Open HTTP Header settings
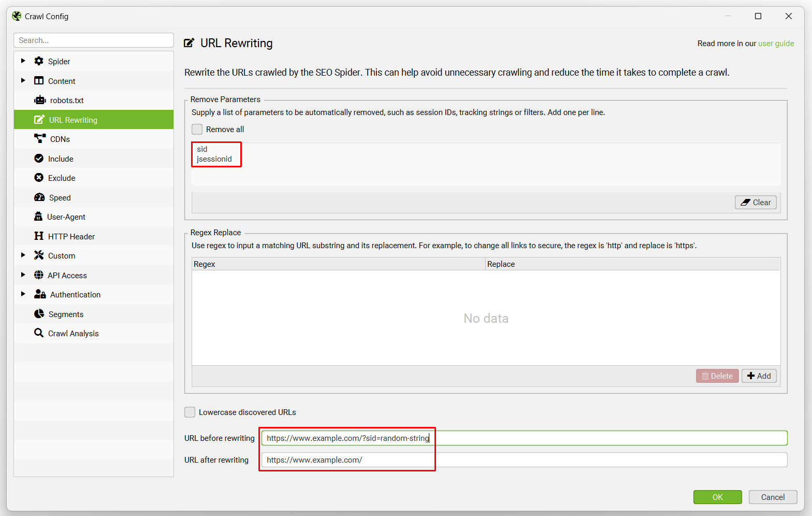Viewport: 812px width, 516px height. coord(94,236)
